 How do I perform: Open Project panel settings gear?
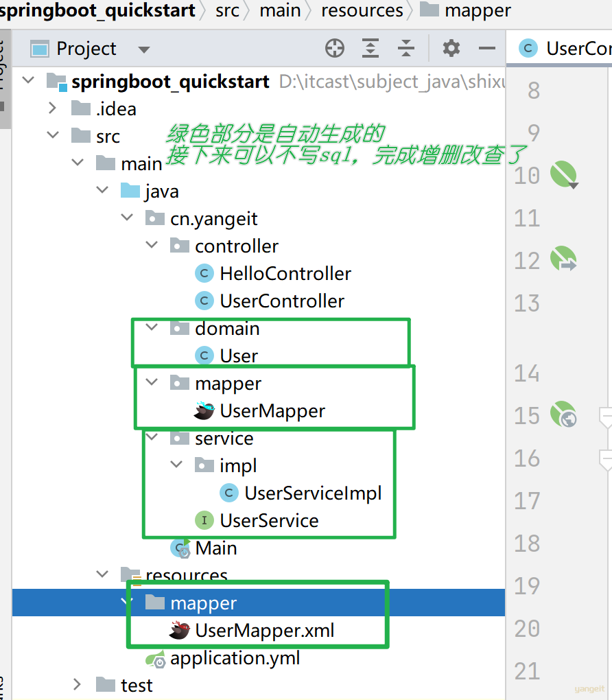[451, 48]
